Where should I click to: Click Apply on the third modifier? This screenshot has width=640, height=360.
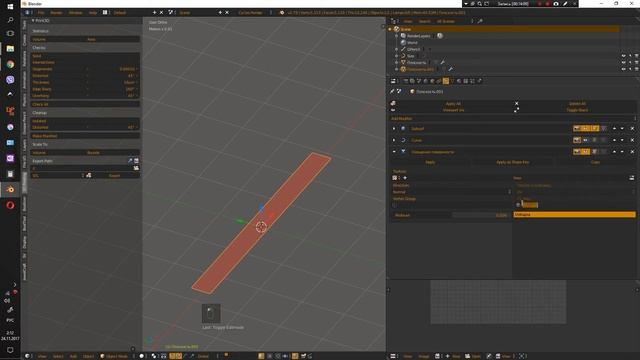coord(430,162)
